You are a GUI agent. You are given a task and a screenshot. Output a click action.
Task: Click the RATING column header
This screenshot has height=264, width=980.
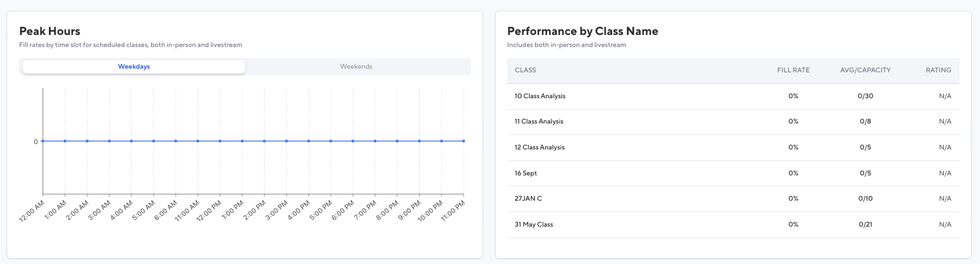(938, 71)
